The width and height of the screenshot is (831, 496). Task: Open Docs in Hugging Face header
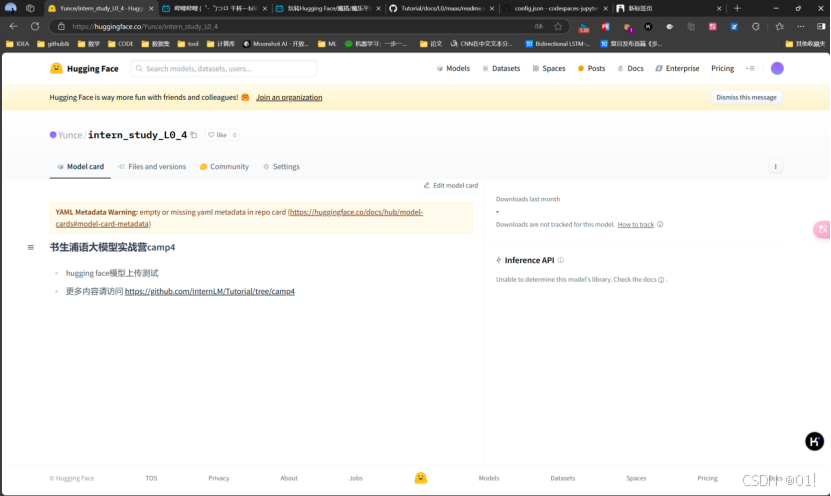tap(631, 68)
